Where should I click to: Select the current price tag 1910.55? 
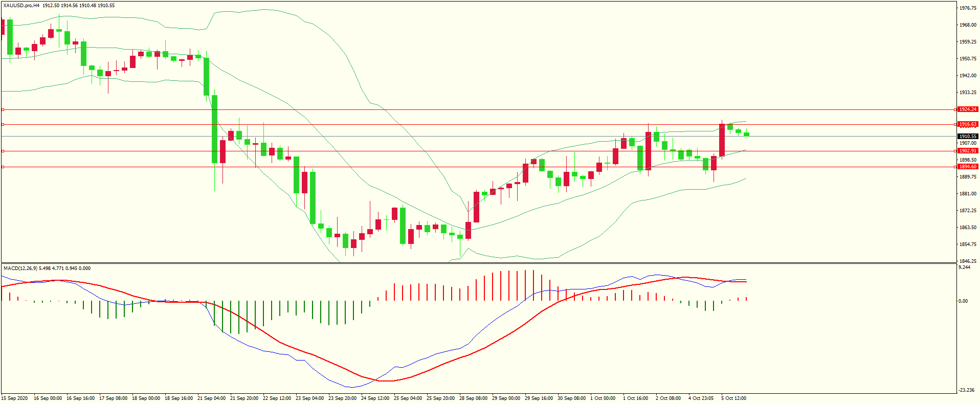coord(967,137)
